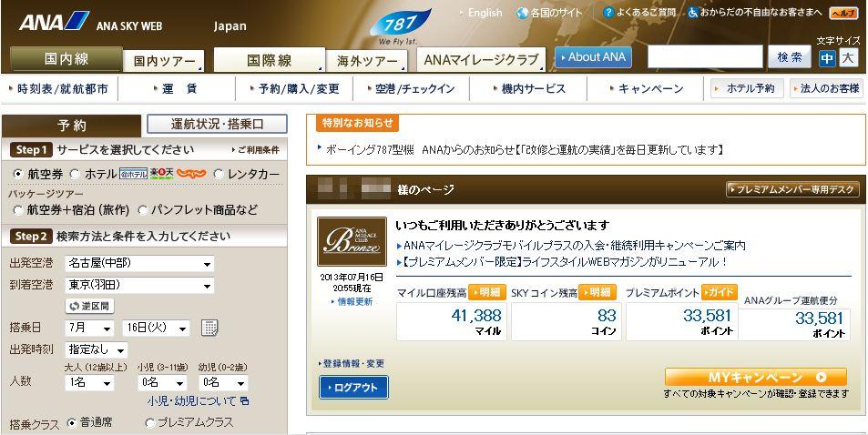868x435 pixels.
Task: Click the Bronze member status badge
Action: tap(351, 241)
